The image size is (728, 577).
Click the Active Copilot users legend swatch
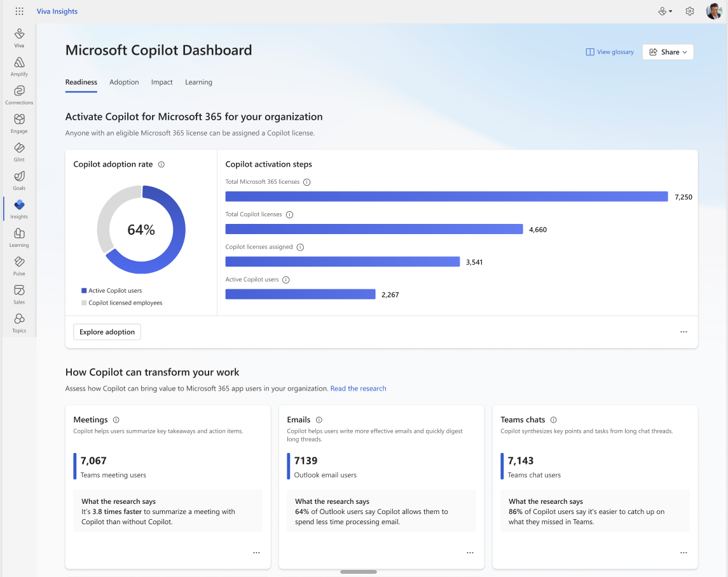[x=84, y=291]
